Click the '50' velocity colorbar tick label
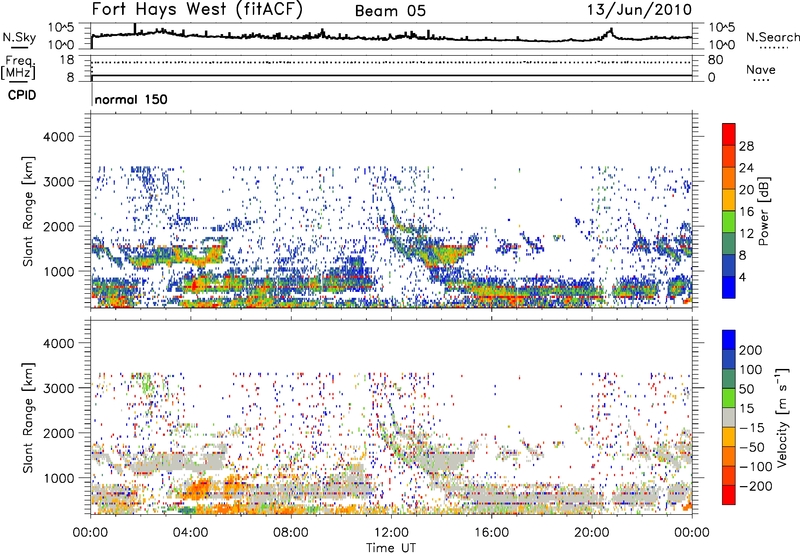The height and width of the screenshot is (554, 800). (746, 389)
